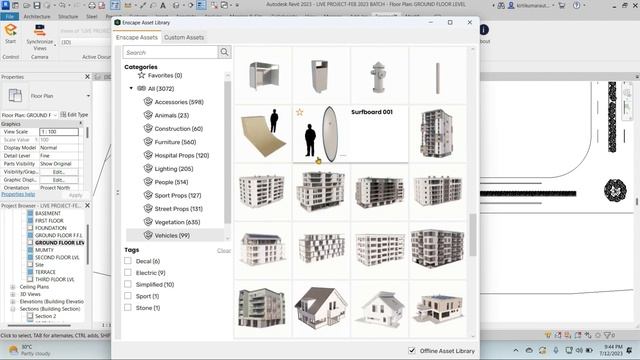Click the category list scrollbar in Asset Library
The image size is (640, 360).
point(227,152)
